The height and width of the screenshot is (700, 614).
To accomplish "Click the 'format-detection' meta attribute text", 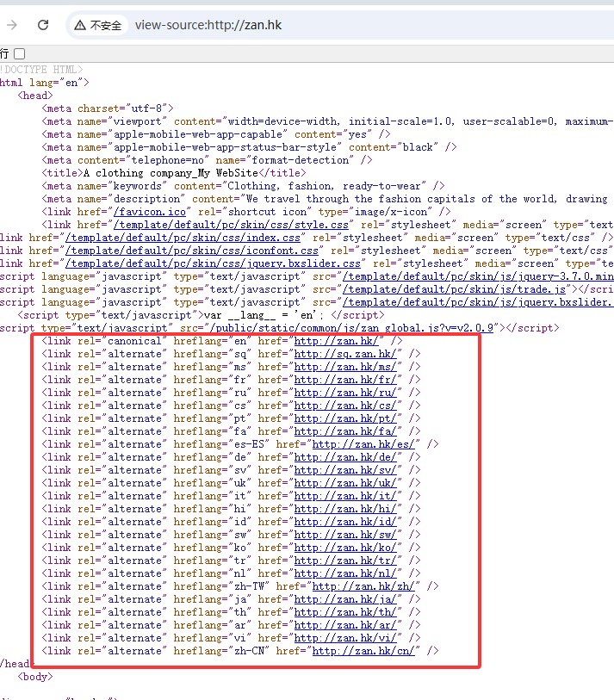I will [300, 160].
